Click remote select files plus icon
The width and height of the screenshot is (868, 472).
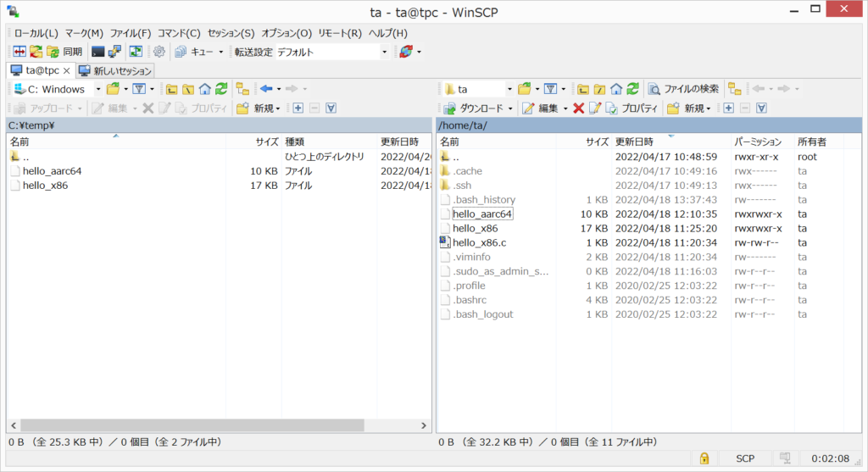coord(728,108)
